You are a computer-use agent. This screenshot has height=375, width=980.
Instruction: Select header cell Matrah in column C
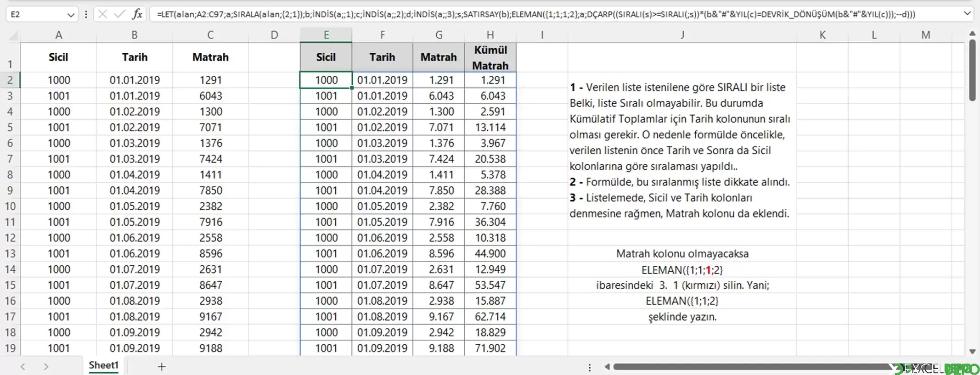(210, 57)
